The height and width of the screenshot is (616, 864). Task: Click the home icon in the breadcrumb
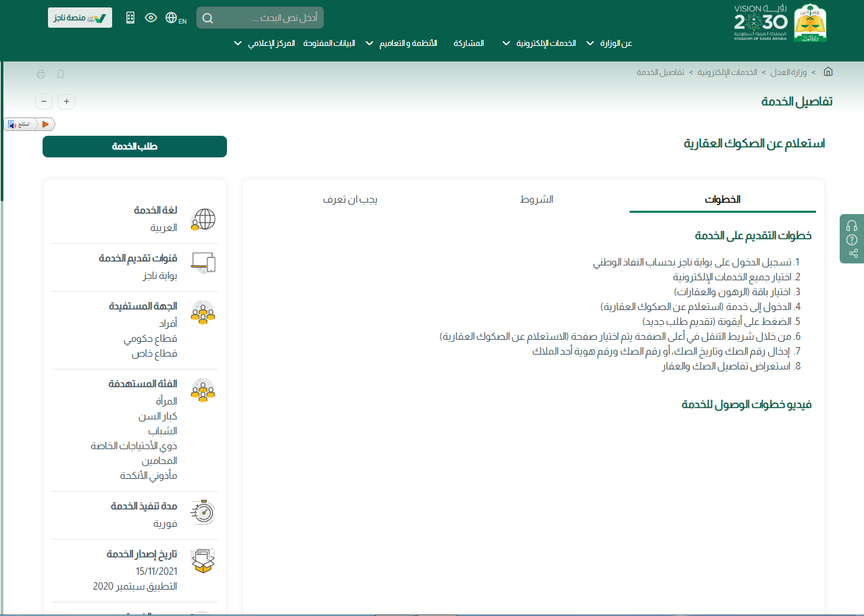828,72
